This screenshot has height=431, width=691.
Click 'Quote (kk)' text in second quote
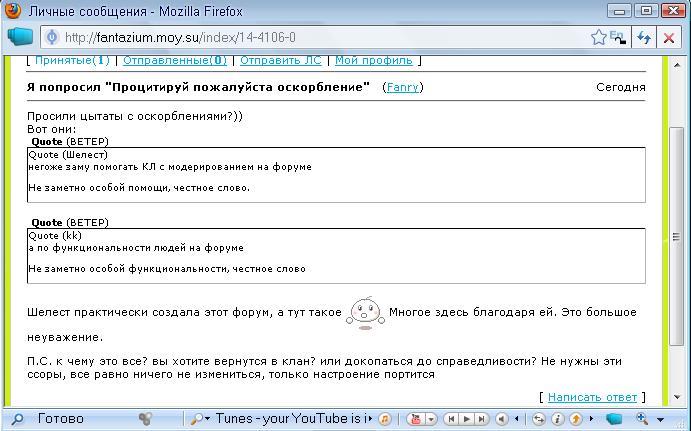click(55, 236)
